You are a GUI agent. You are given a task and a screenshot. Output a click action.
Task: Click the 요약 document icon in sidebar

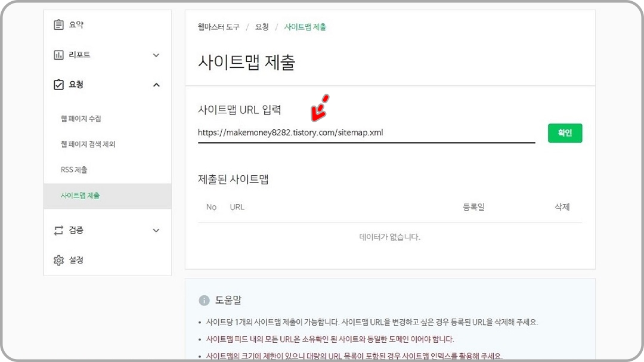coord(57,24)
